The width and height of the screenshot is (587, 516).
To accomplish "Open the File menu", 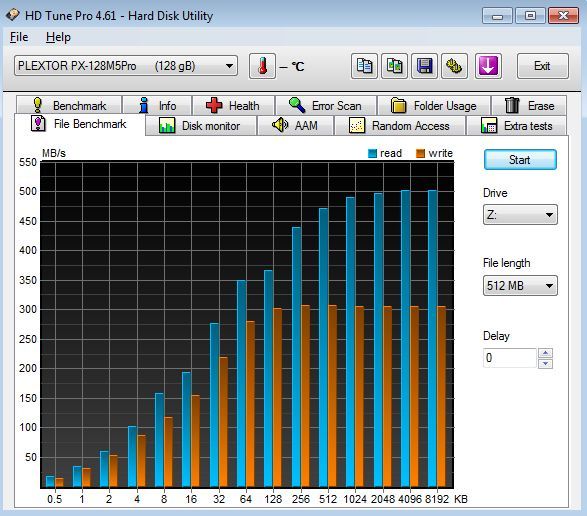I will click(x=19, y=37).
